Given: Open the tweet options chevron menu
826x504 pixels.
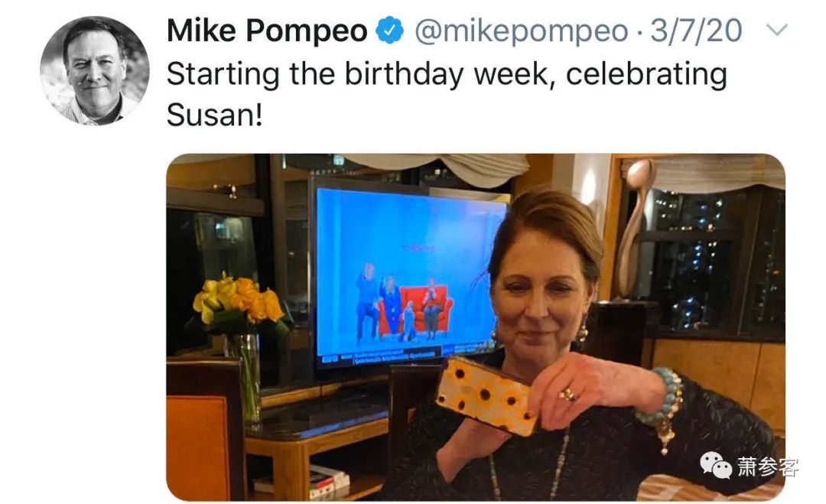Looking at the screenshot, I should coord(776,30).
